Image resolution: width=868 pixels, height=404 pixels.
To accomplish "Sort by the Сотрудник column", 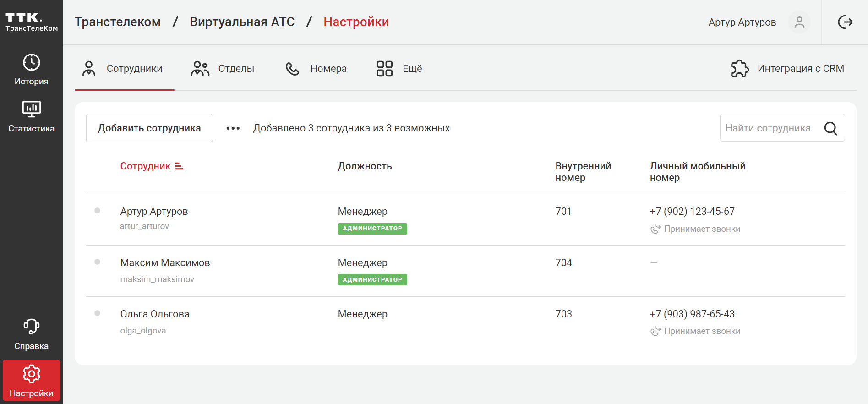I will [152, 166].
